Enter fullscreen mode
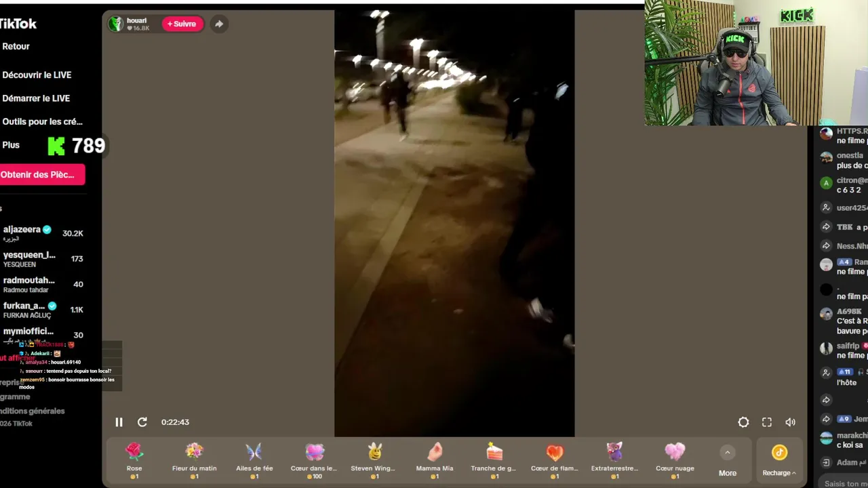The image size is (868, 488). pyautogui.click(x=767, y=422)
